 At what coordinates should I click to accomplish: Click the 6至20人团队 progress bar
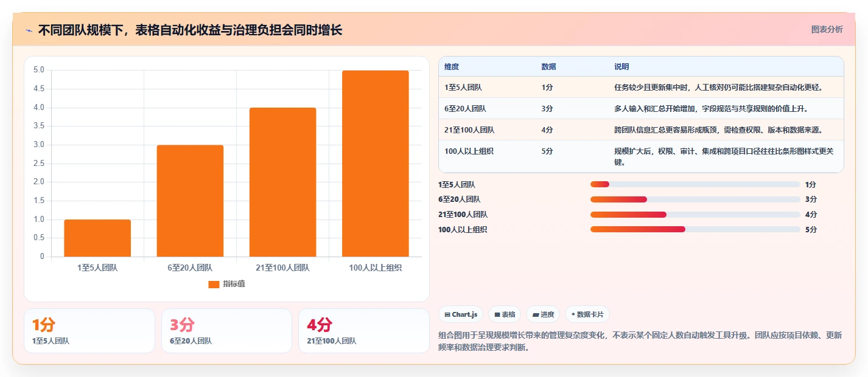pos(695,199)
